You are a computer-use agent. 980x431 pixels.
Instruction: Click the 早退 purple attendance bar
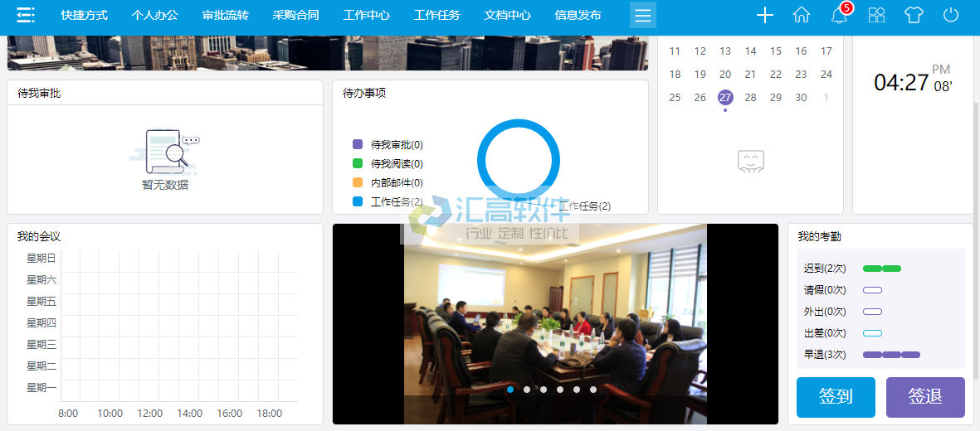[x=891, y=355]
